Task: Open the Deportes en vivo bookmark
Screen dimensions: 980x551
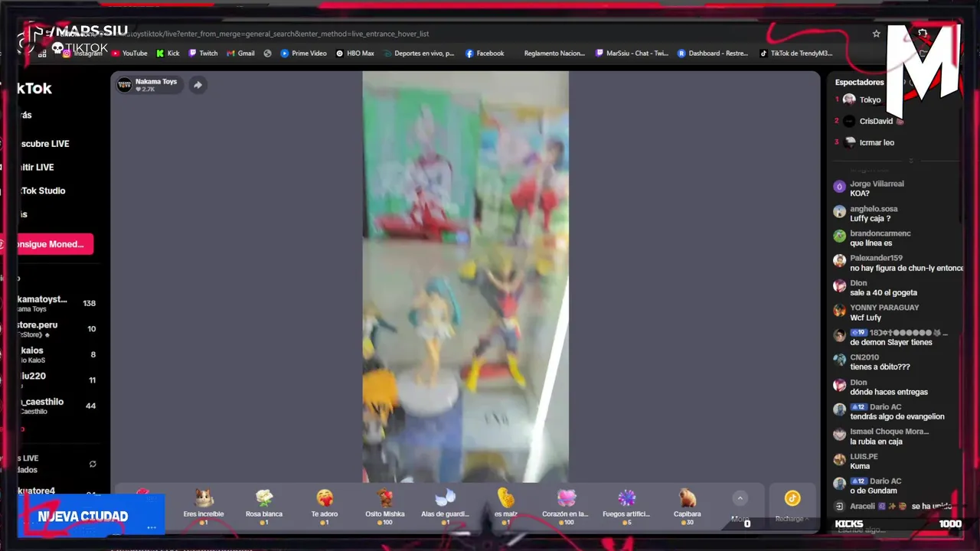Action: click(x=420, y=54)
